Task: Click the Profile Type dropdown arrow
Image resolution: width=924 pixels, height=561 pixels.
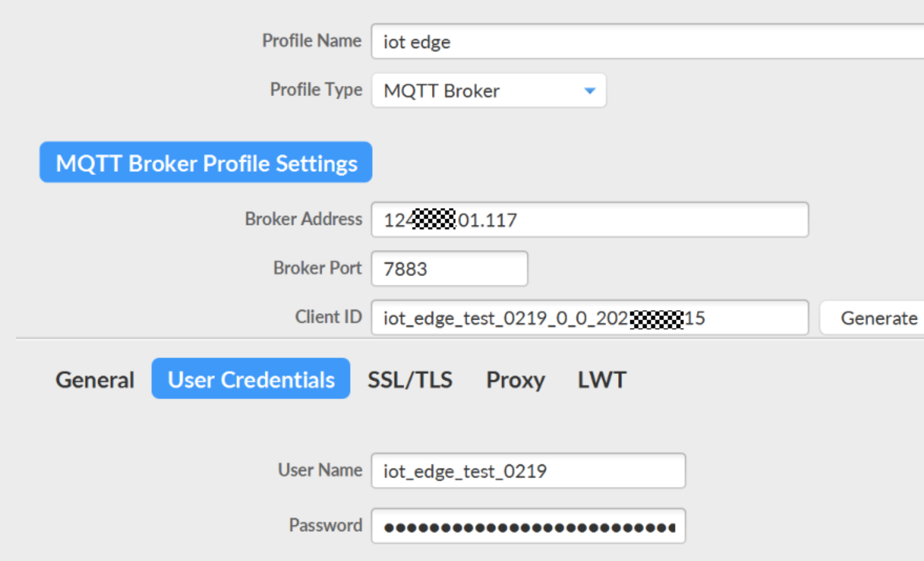Action: (589, 90)
